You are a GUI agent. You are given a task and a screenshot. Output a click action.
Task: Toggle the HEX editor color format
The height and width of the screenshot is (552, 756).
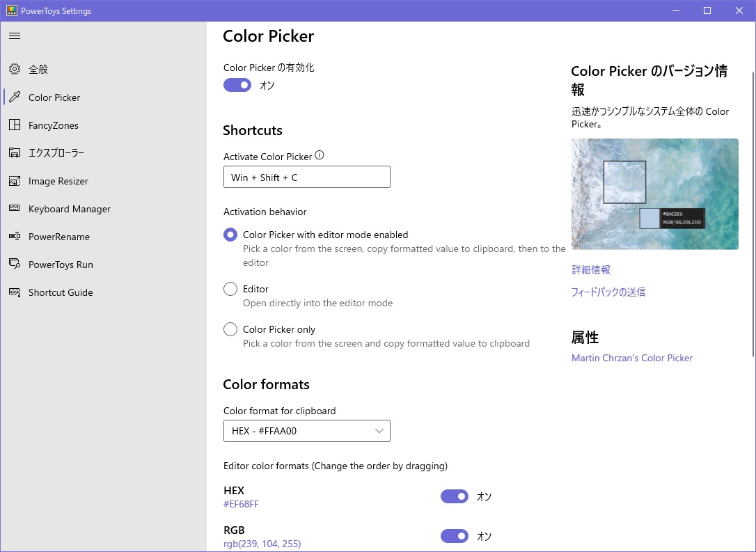pyautogui.click(x=454, y=496)
